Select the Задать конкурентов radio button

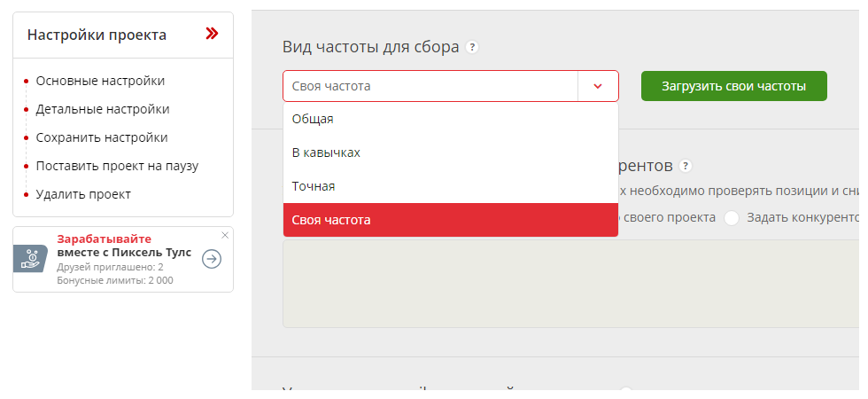pos(732,218)
